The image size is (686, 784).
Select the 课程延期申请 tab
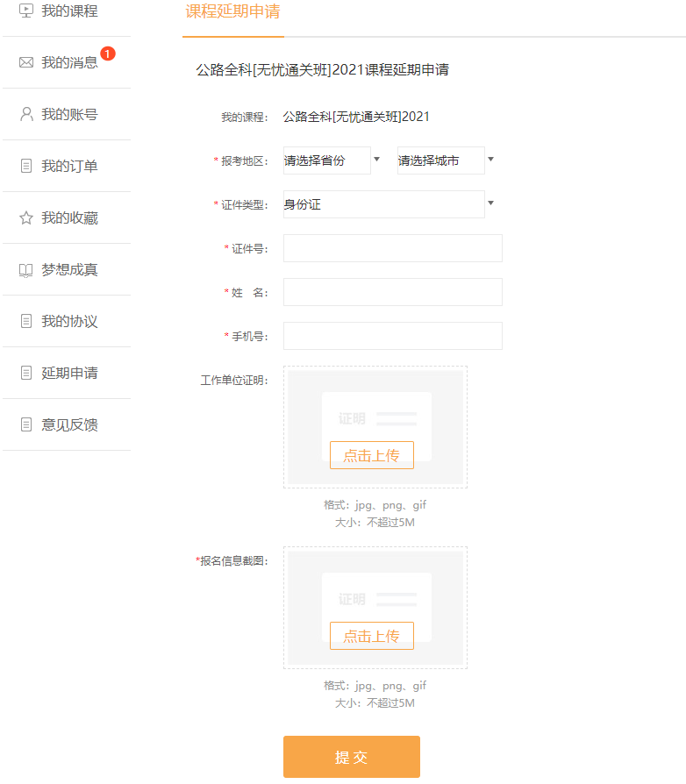[x=232, y=12]
